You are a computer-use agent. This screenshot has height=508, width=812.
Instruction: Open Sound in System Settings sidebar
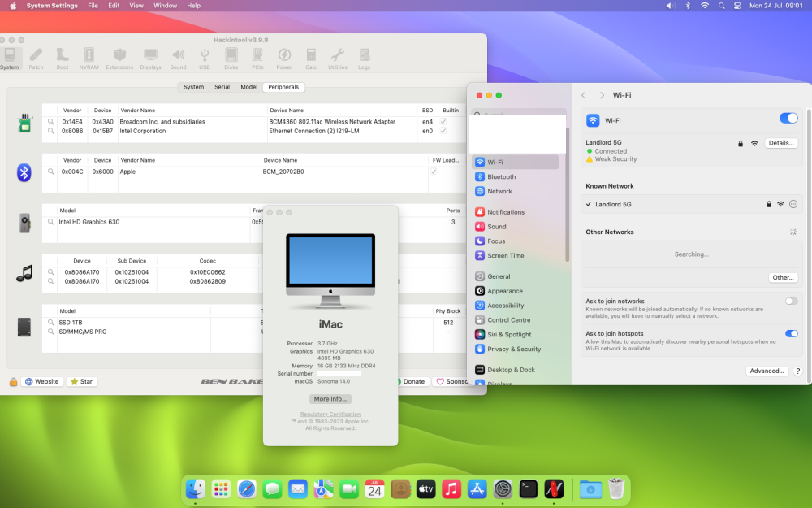(x=516, y=227)
